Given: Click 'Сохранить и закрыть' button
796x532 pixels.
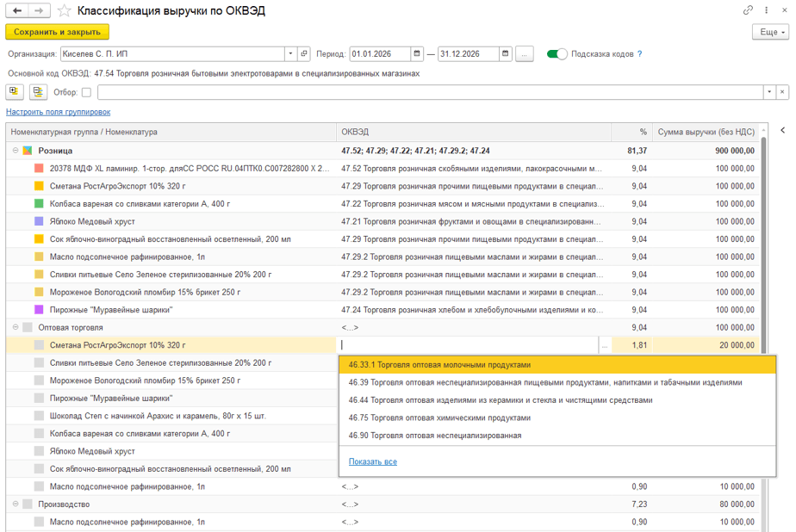Looking at the screenshot, I should (57, 32).
